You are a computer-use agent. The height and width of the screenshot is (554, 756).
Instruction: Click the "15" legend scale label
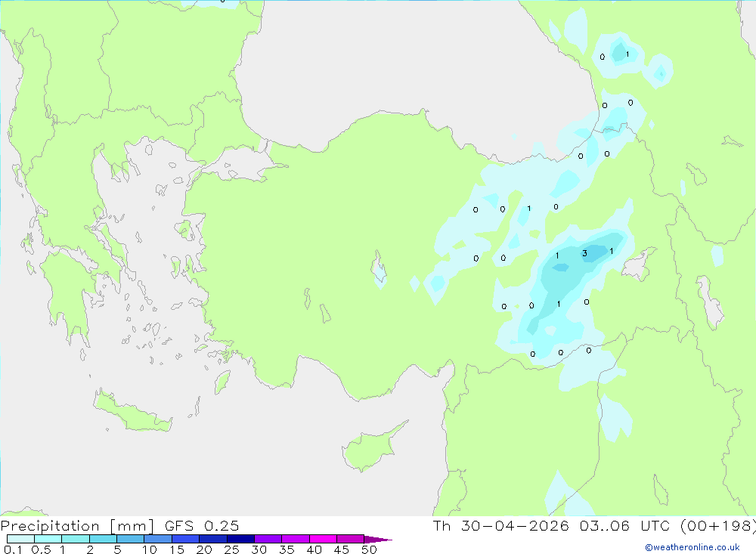177,549
